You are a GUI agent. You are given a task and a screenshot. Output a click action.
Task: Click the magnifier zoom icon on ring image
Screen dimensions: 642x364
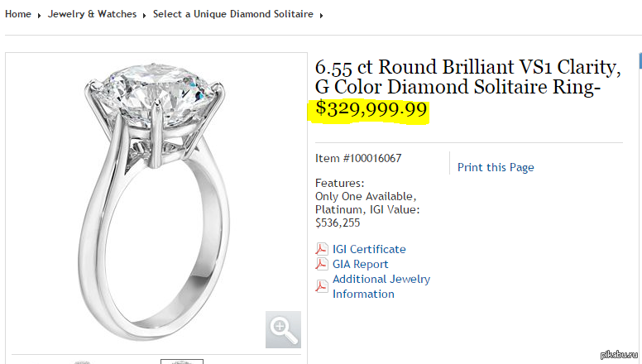[x=283, y=329]
